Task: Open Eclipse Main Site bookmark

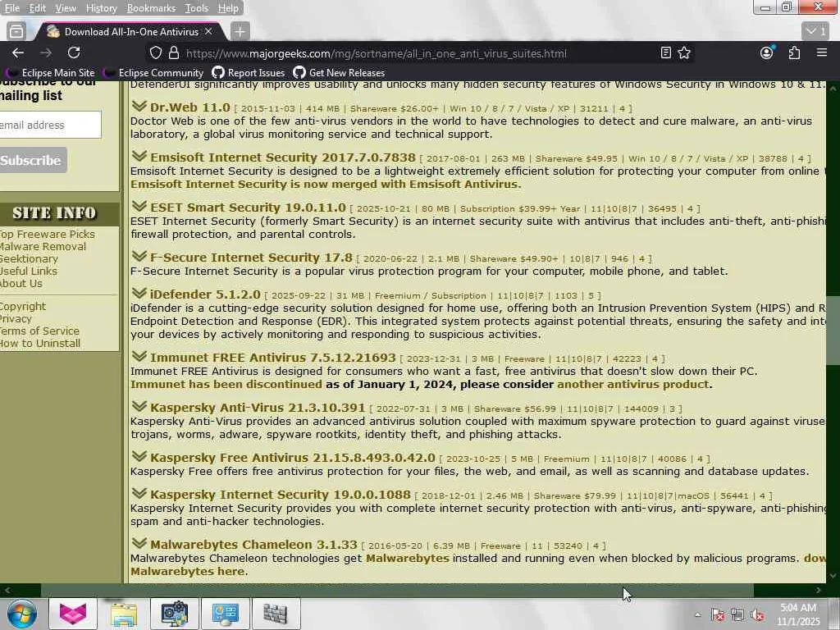Action: (x=50, y=73)
